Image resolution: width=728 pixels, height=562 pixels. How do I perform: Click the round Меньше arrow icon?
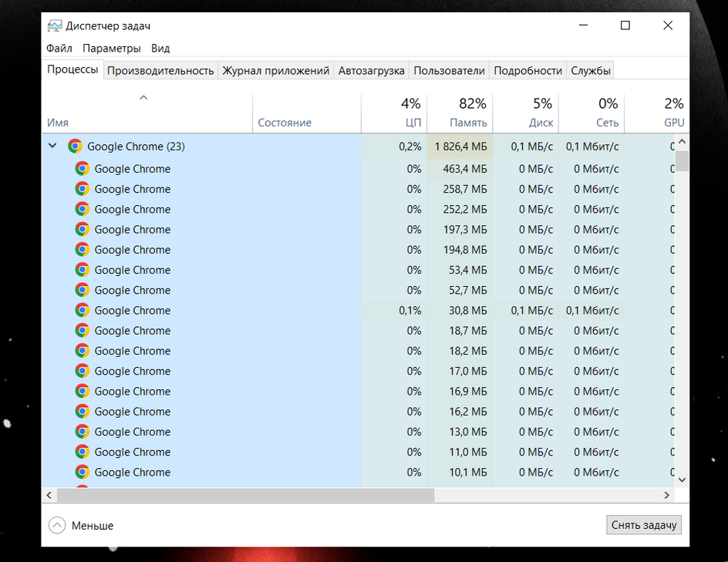(57, 525)
